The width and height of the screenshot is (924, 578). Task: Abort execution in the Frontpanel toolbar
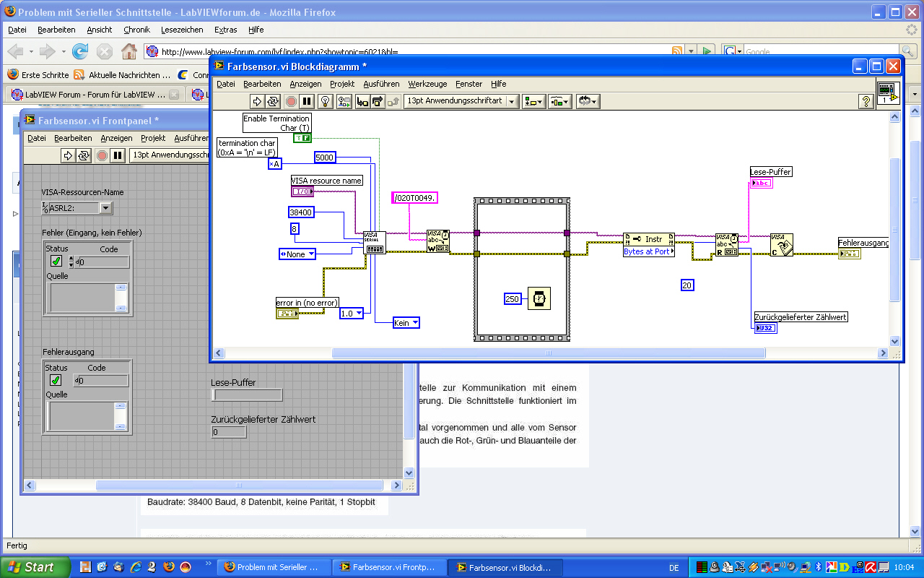(x=102, y=155)
